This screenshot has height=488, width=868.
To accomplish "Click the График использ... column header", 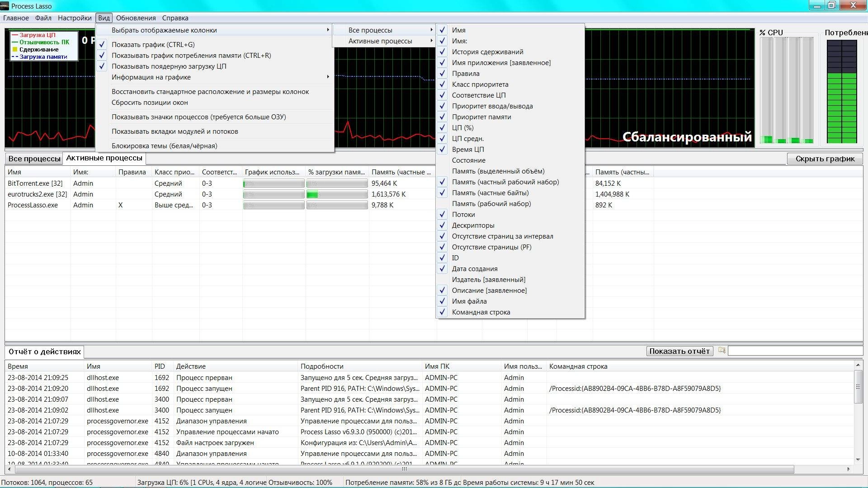I will click(274, 172).
